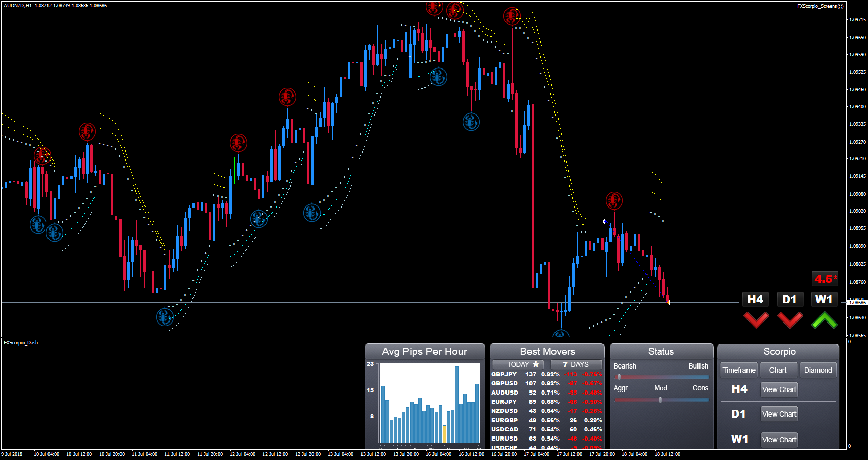Viewport: 868px width, 460px height.
Task: Select the Chart option in Scorpio panel
Action: (x=778, y=370)
